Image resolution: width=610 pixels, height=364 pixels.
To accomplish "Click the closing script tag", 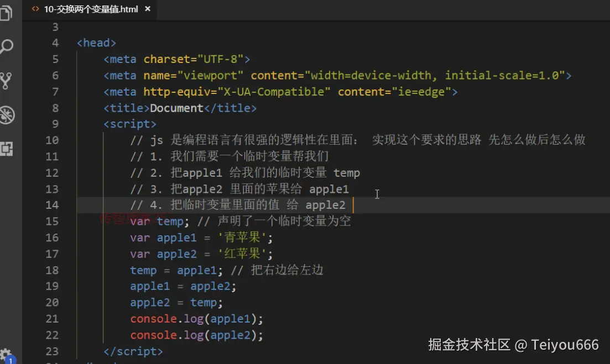I will tap(133, 351).
